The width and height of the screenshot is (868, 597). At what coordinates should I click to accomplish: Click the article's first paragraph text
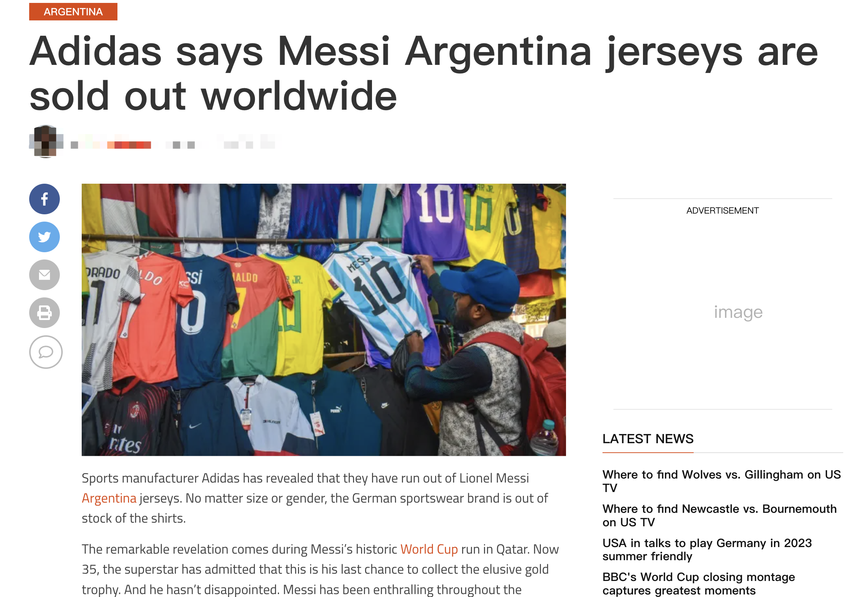(315, 499)
